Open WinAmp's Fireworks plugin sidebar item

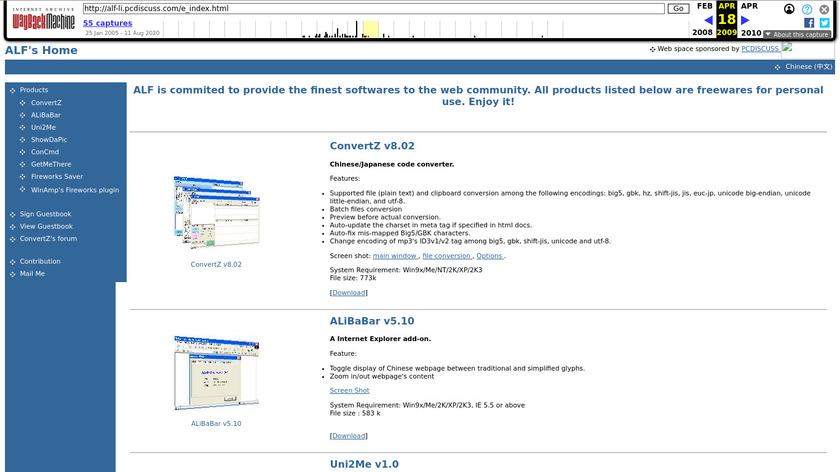(x=75, y=190)
